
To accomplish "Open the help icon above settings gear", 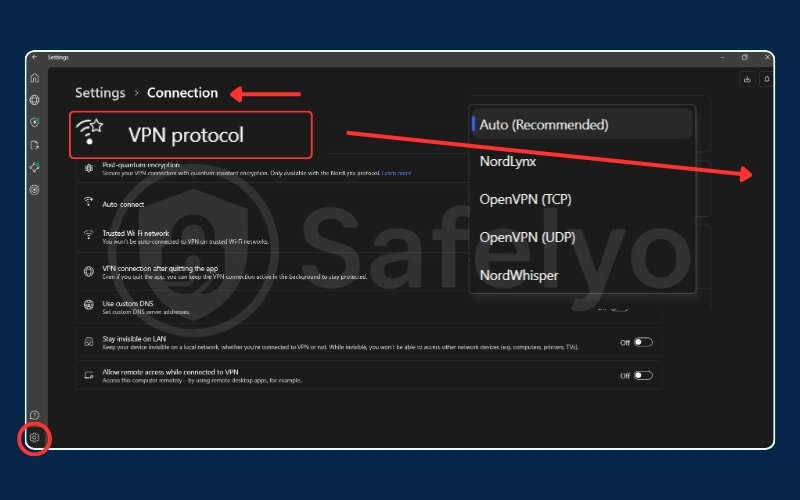I will click(x=35, y=415).
